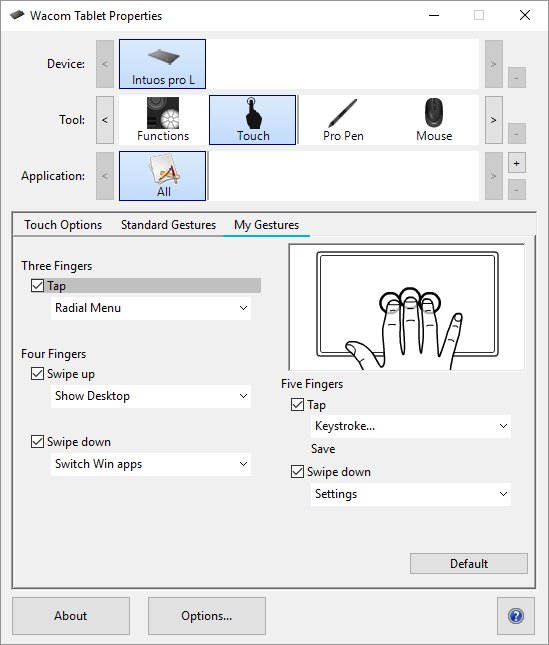Screen dimensions: 549x645
Task: Select the Mouse tool icon
Action: click(434, 120)
